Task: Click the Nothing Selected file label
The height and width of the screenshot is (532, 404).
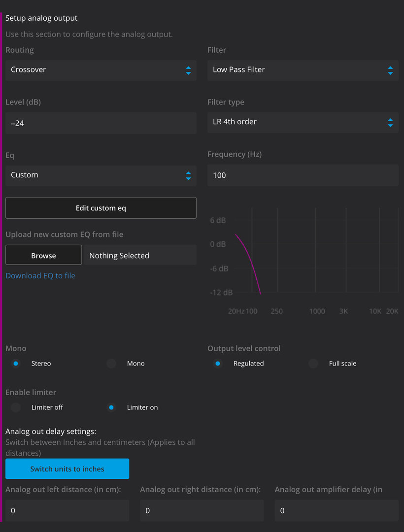Action: coord(140,255)
